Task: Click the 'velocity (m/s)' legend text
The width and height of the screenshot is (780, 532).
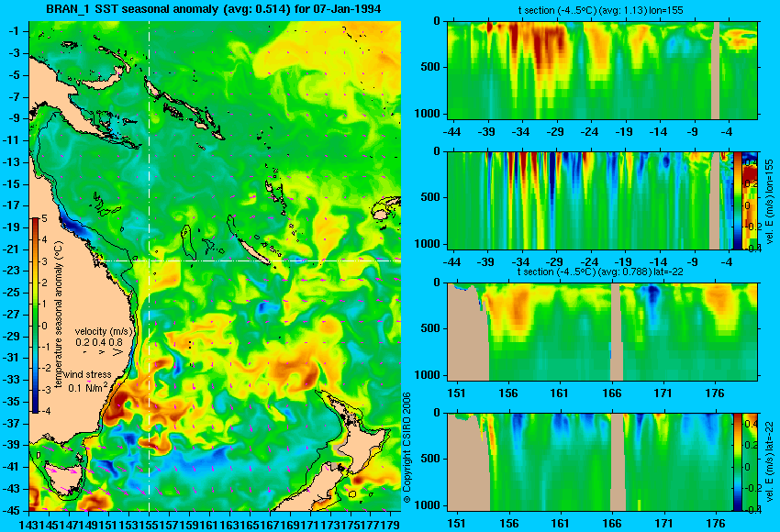Action: (105, 331)
